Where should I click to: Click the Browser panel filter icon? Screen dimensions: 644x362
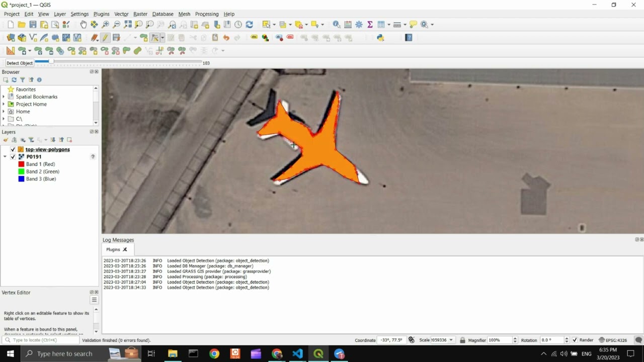(22, 80)
